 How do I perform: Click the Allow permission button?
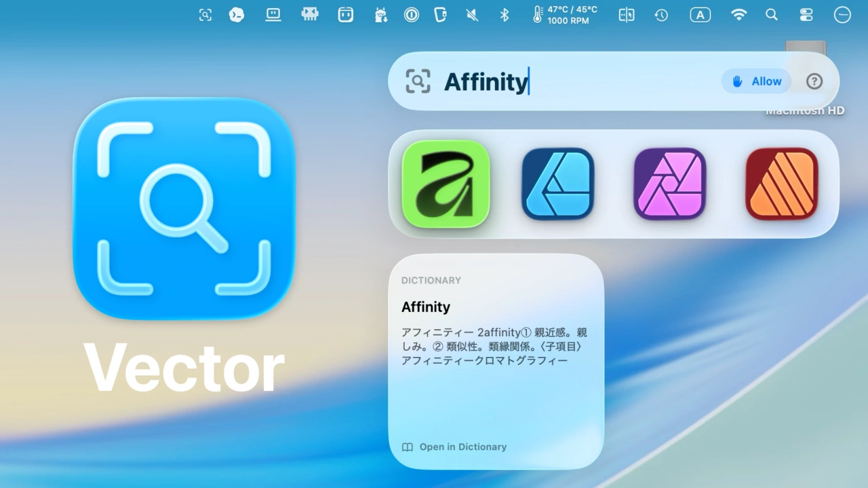(756, 81)
